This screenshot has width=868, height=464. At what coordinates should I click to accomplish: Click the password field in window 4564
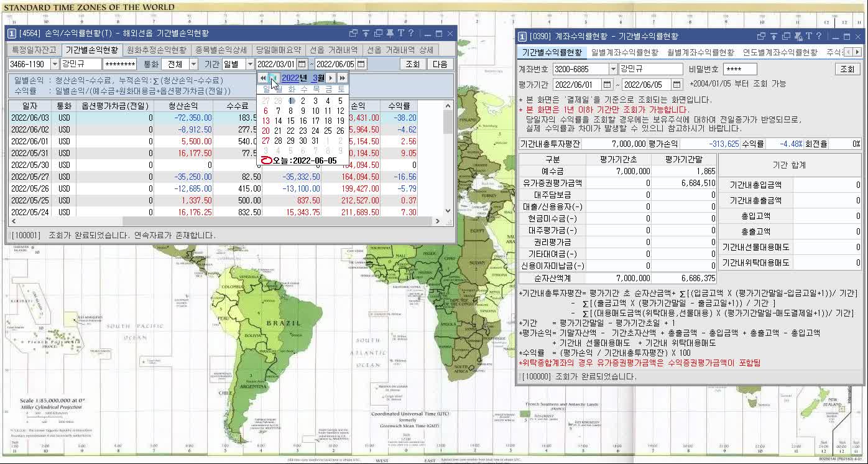(120, 64)
